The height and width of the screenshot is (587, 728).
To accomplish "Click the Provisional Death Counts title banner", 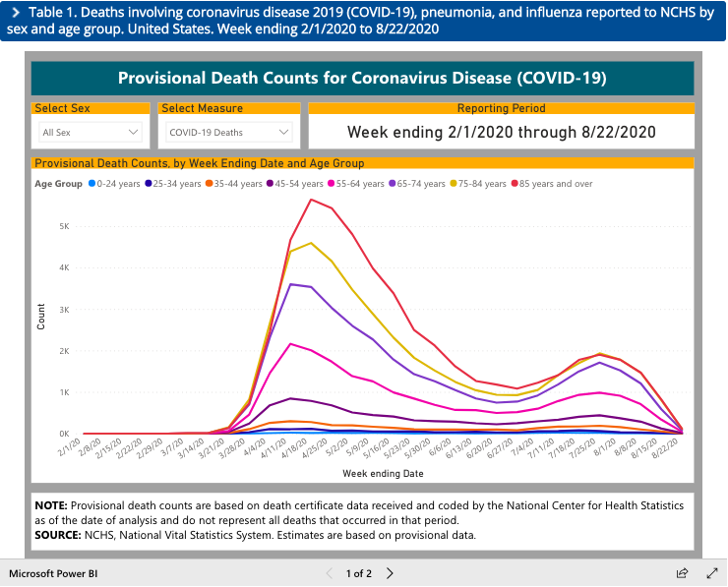I will [x=362, y=78].
